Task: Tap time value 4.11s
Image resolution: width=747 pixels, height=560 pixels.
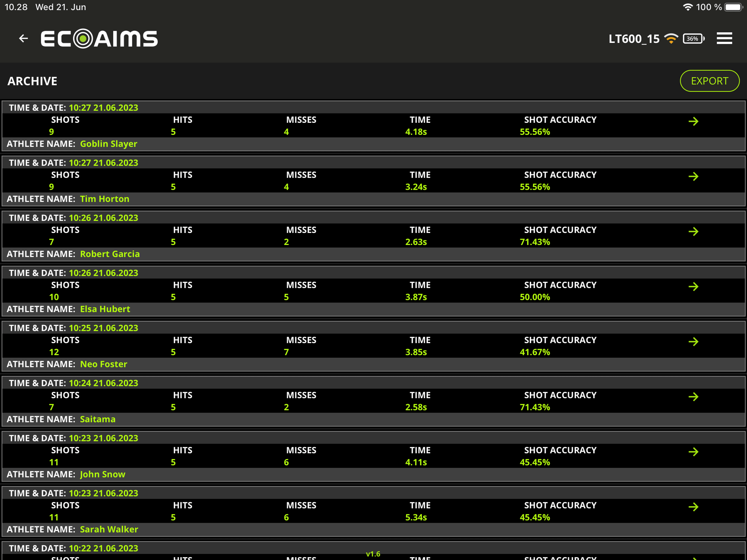Action: tap(416, 462)
